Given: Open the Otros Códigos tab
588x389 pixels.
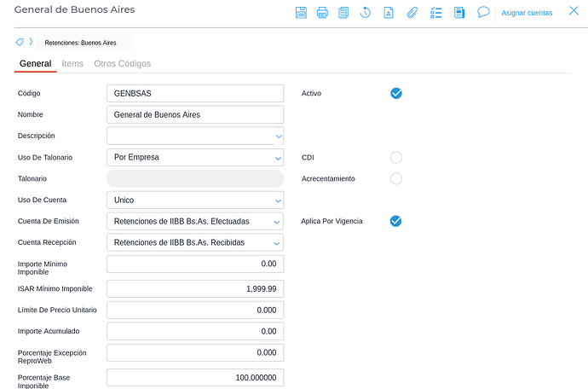Looking at the screenshot, I should (x=123, y=64).
